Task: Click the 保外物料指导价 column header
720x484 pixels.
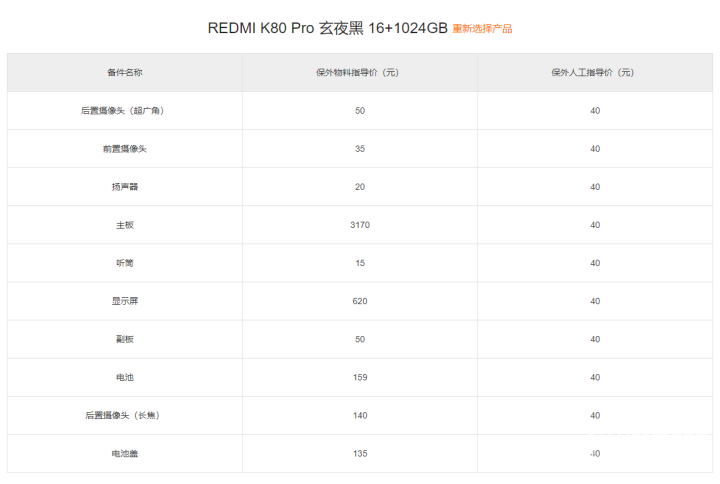Action: (357, 73)
